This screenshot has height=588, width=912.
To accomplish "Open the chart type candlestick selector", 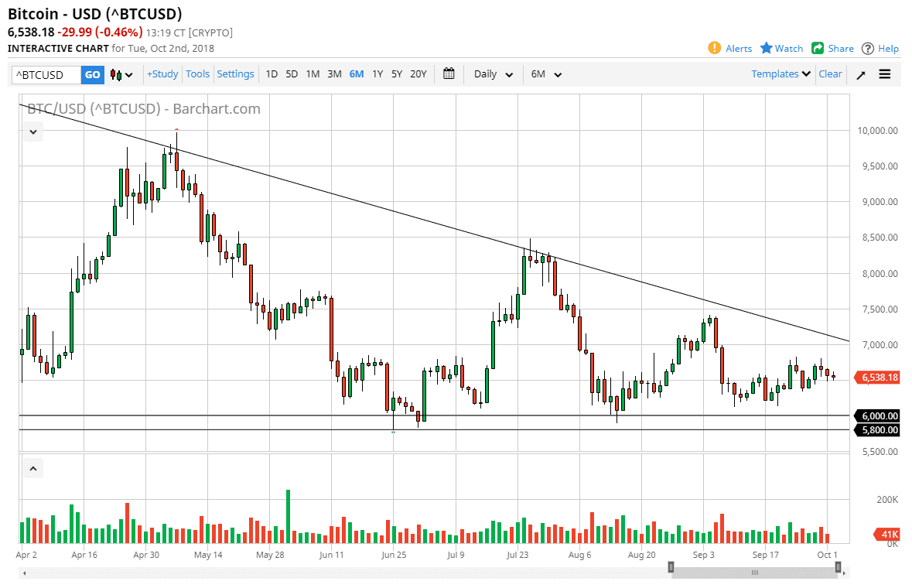I will pos(121,75).
